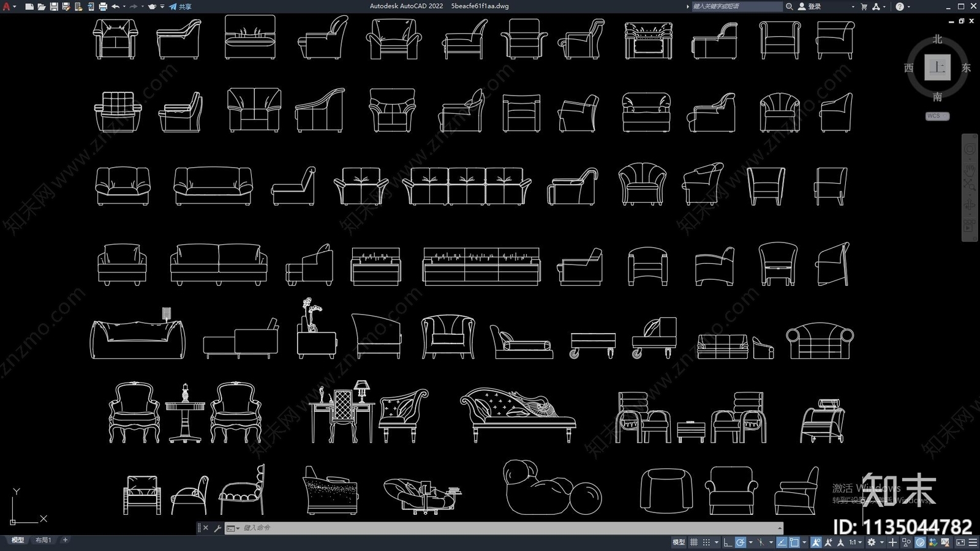Open the Autodesk App Store cart icon

[864, 7]
